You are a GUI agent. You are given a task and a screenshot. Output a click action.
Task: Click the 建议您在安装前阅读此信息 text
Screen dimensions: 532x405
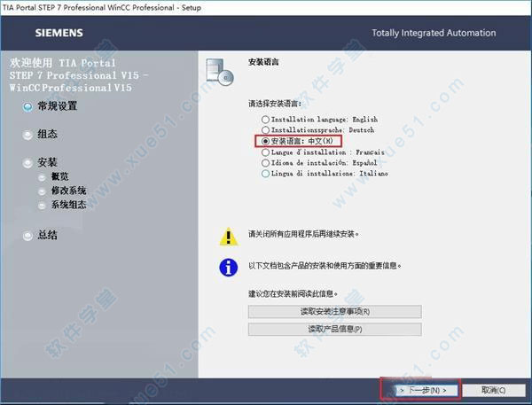pyautogui.click(x=293, y=293)
